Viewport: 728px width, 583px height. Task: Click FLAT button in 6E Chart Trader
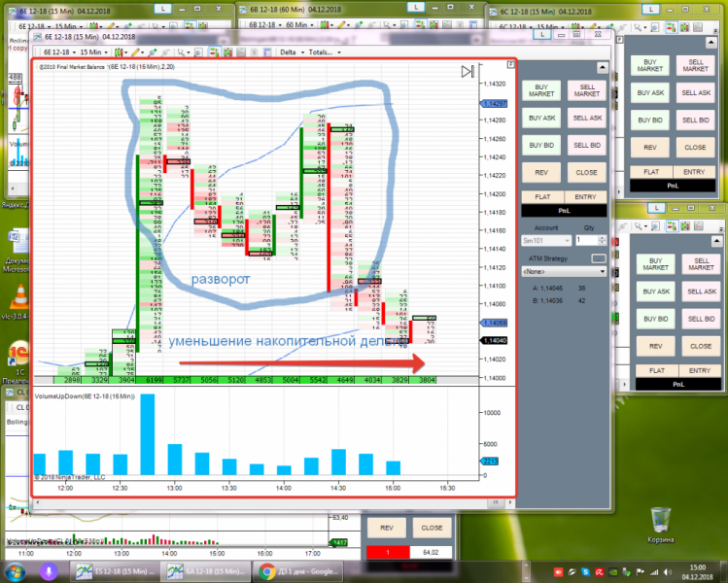(542, 197)
